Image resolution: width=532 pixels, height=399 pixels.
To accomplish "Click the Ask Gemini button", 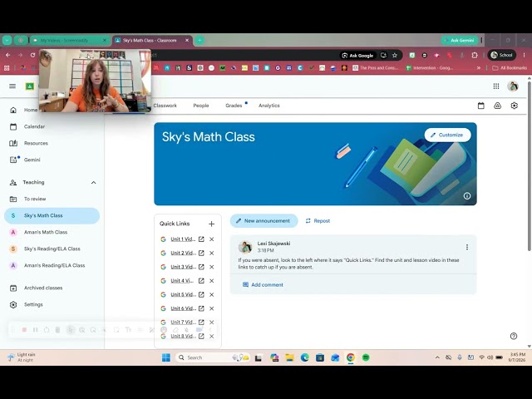I will point(460,41).
